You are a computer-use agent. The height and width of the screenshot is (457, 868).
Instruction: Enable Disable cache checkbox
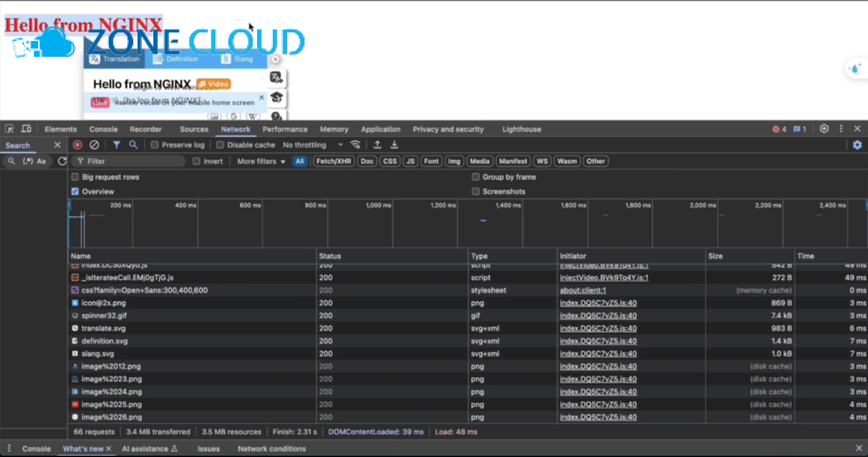(220, 145)
